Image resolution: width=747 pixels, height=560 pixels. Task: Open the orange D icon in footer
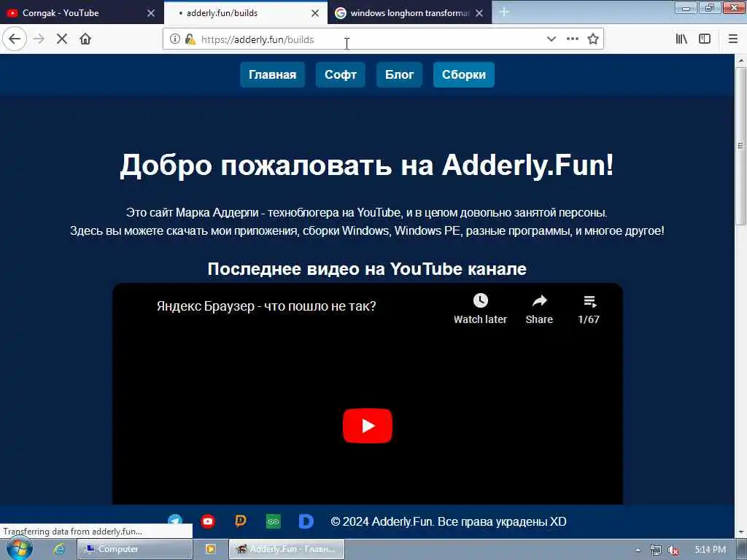241,521
